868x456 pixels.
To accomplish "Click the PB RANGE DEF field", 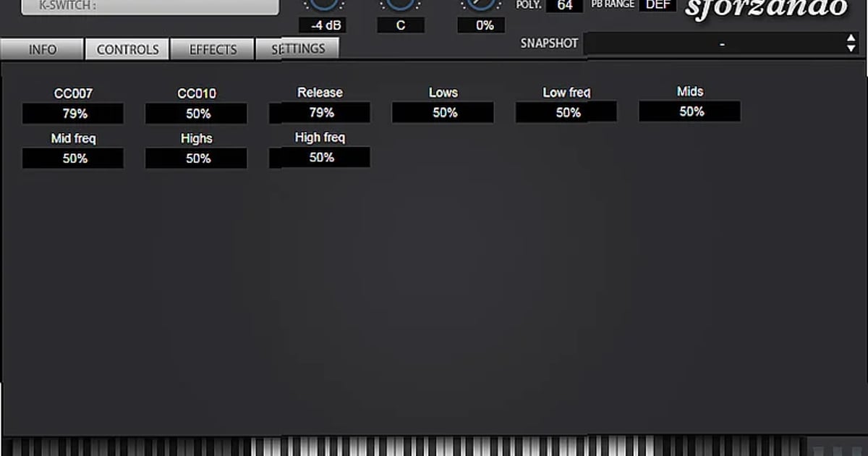I will coord(658,4).
